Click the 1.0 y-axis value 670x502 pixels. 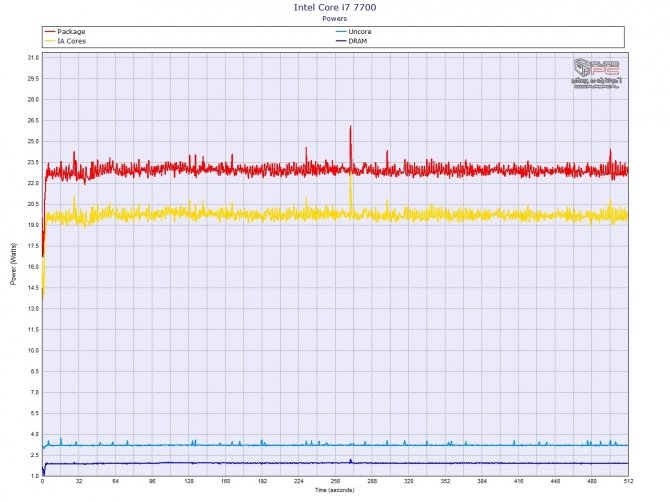tap(35, 476)
